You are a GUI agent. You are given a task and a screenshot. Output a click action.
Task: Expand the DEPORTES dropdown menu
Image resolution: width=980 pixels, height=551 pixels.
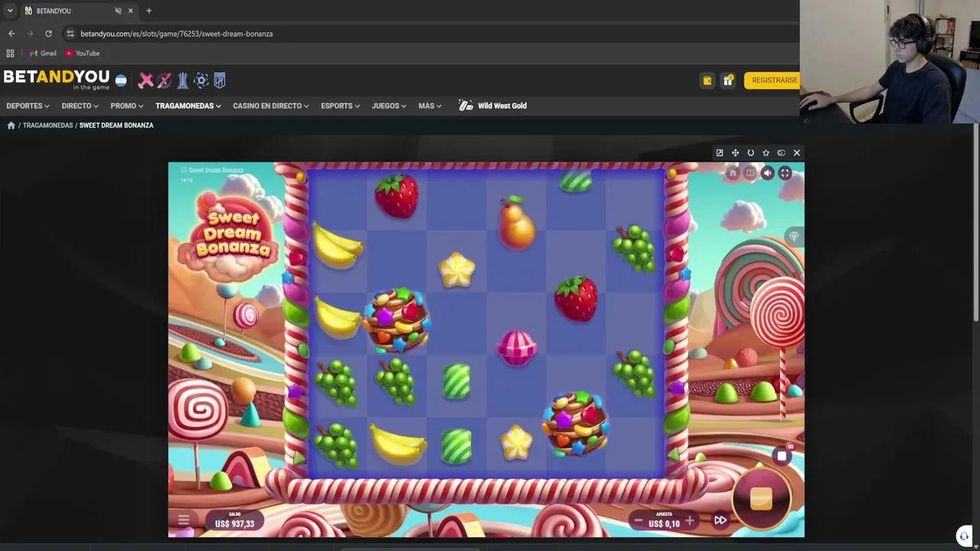pyautogui.click(x=28, y=106)
